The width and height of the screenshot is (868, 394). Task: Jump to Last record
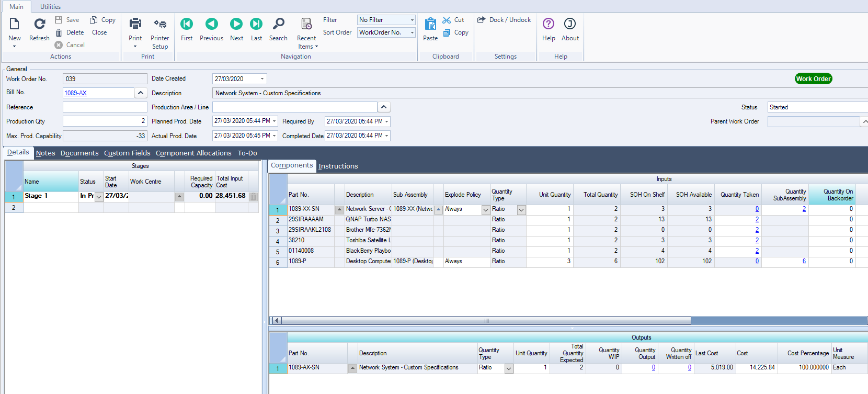pyautogui.click(x=256, y=24)
